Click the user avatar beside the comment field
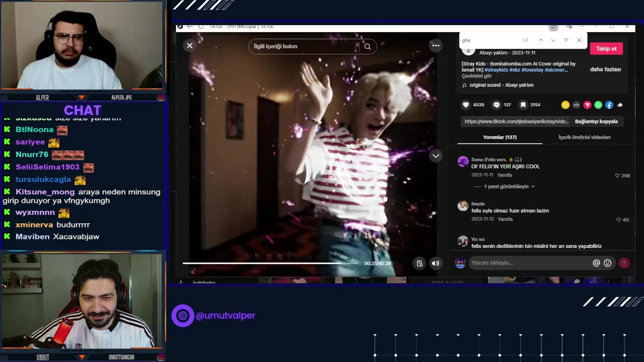The width and height of the screenshot is (644, 362). (x=460, y=263)
